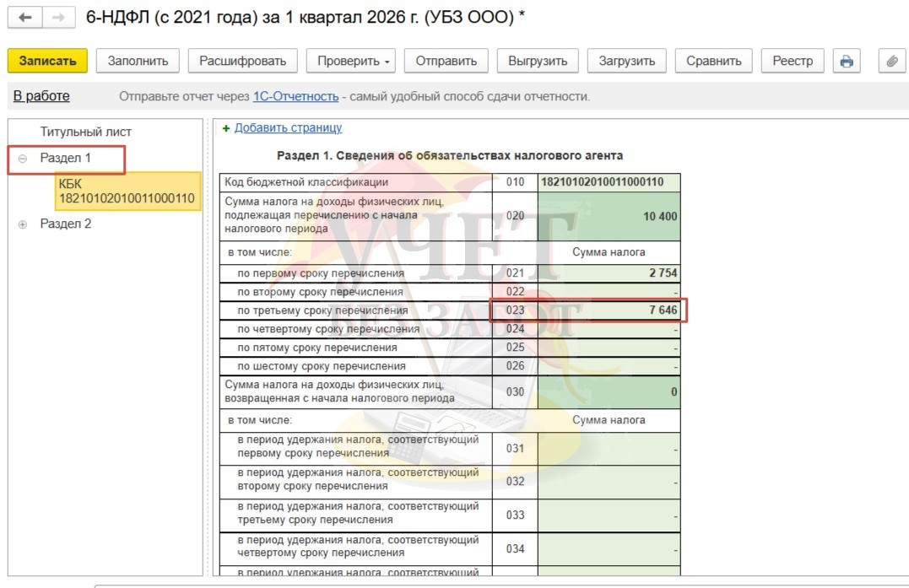Click the green plus add-page icon
Viewport: 909px width, 588px height.
[x=225, y=128]
